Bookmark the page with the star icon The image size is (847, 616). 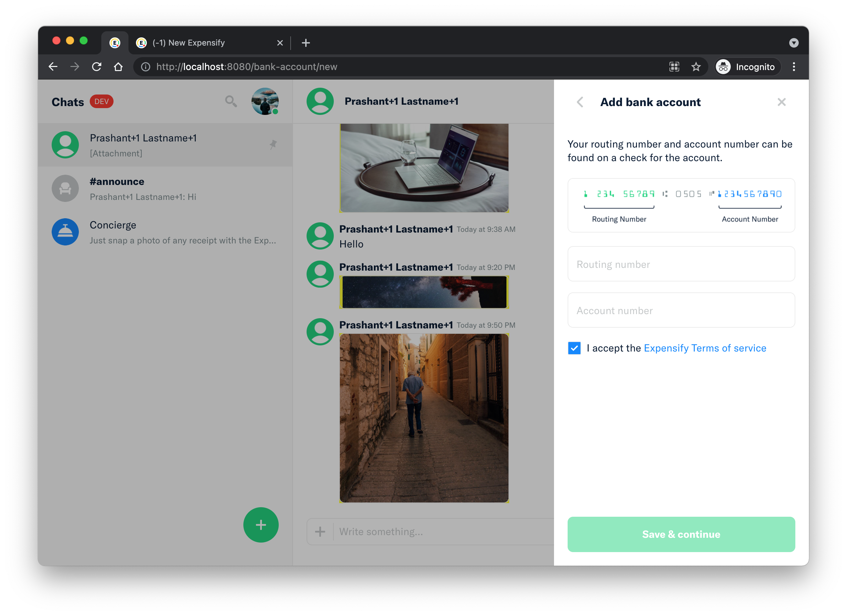[696, 67]
